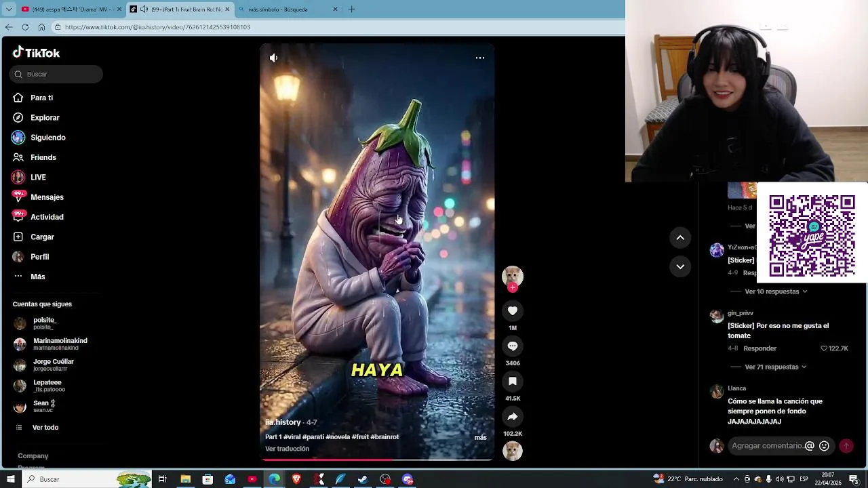This screenshot has height=488, width=868.
Task: Reply to gin_privv's comment with Responder
Action: [759, 348]
